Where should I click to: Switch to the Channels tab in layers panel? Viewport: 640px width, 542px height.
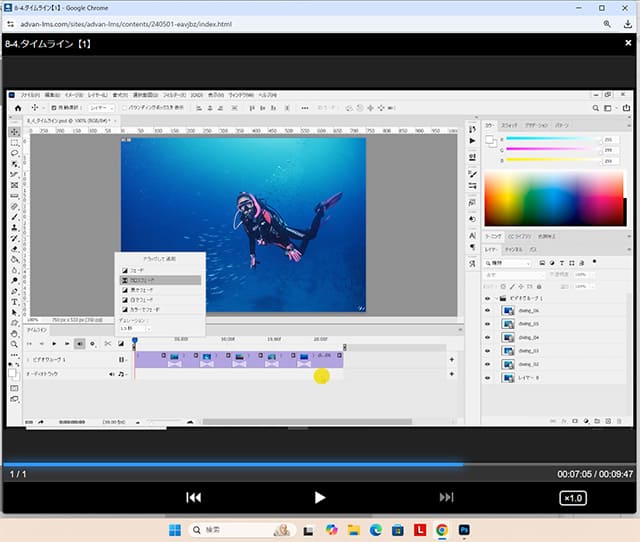(513, 248)
